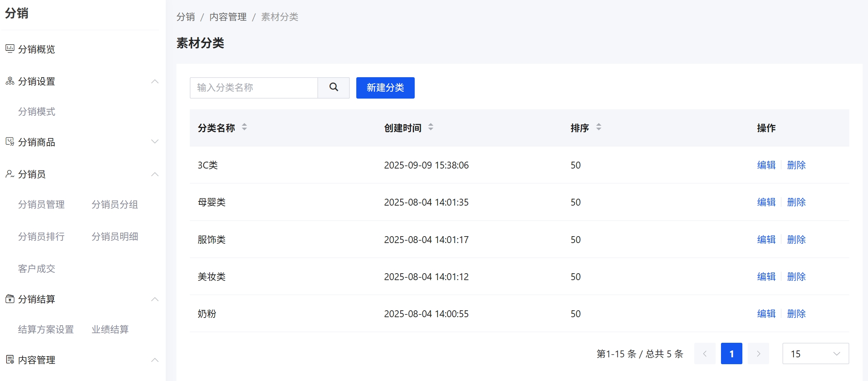This screenshot has width=868, height=381.
Task: Toggle sorting on the 排序 column
Action: coord(598,128)
